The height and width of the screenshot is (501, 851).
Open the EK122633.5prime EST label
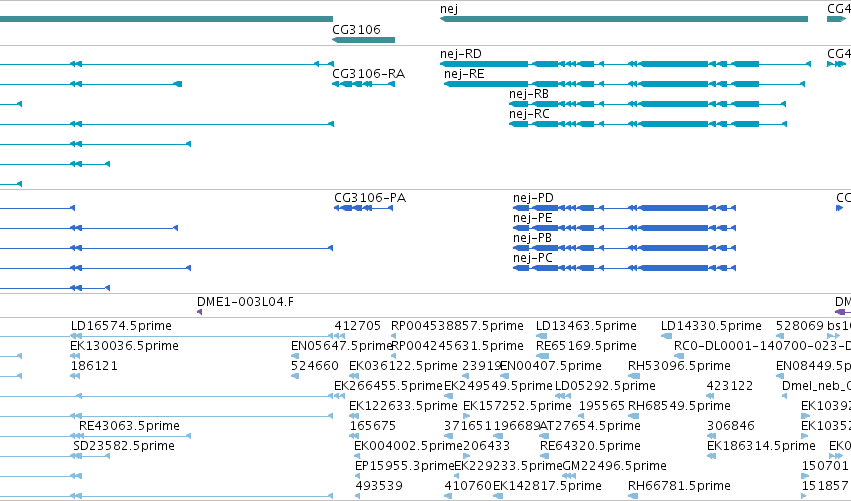[x=403, y=406]
